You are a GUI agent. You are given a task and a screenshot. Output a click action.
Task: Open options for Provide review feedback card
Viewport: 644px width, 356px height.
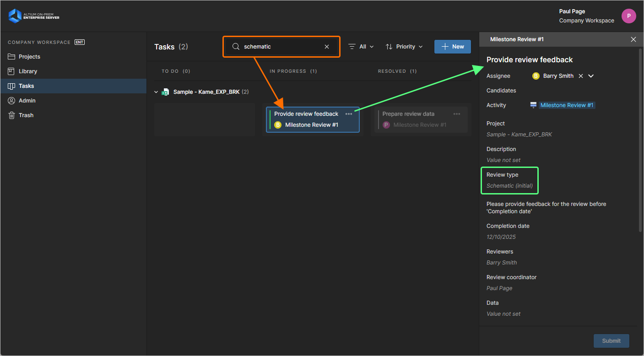coord(349,114)
